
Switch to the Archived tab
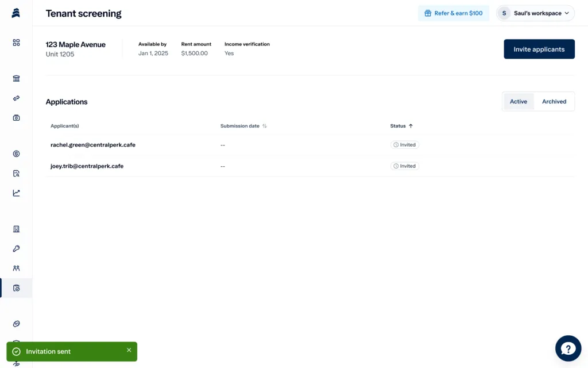(x=554, y=101)
